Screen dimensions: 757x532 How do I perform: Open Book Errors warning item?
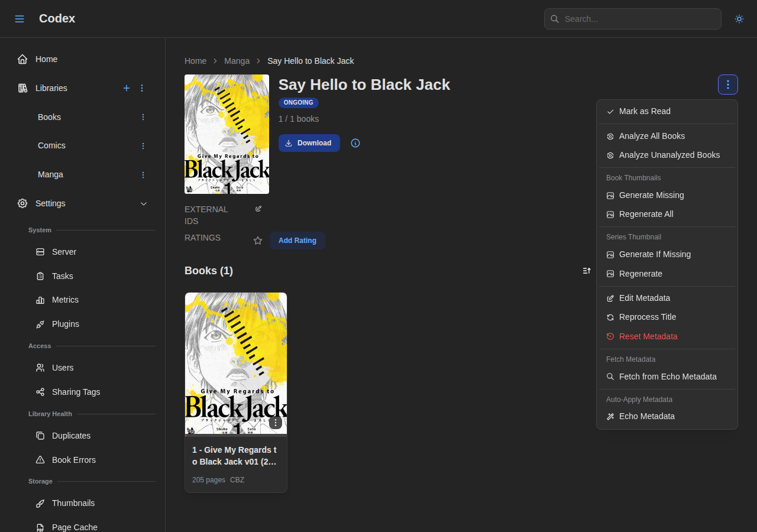73,460
